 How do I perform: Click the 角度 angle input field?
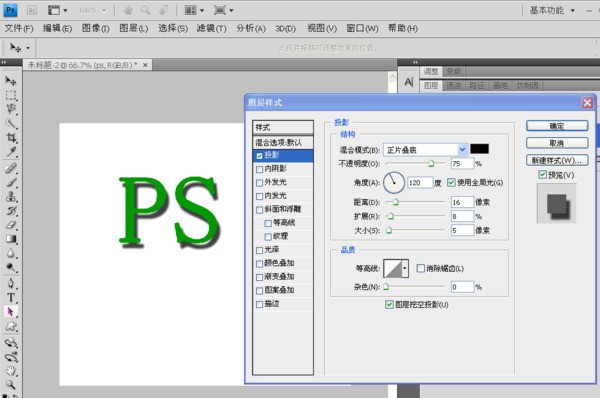(420, 183)
